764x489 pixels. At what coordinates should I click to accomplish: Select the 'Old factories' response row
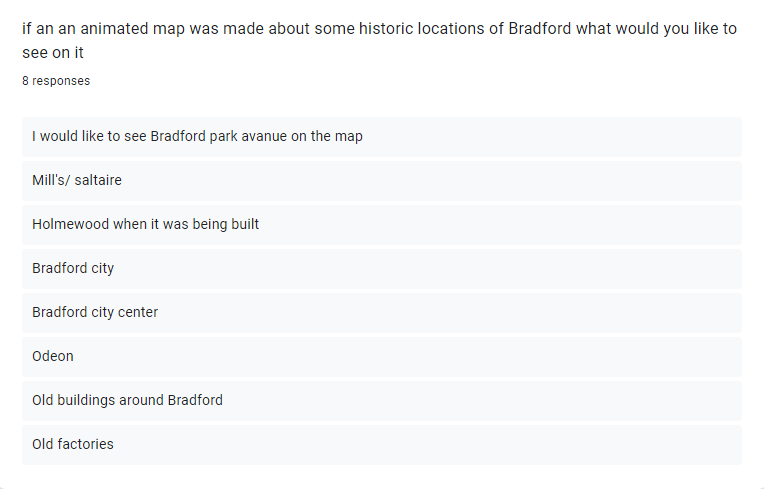pyautogui.click(x=382, y=445)
